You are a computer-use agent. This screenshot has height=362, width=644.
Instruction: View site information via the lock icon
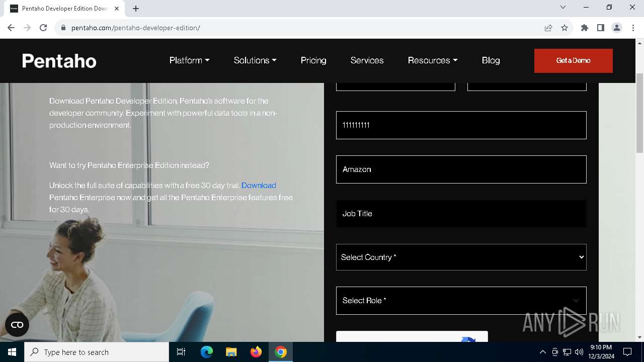click(x=63, y=28)
